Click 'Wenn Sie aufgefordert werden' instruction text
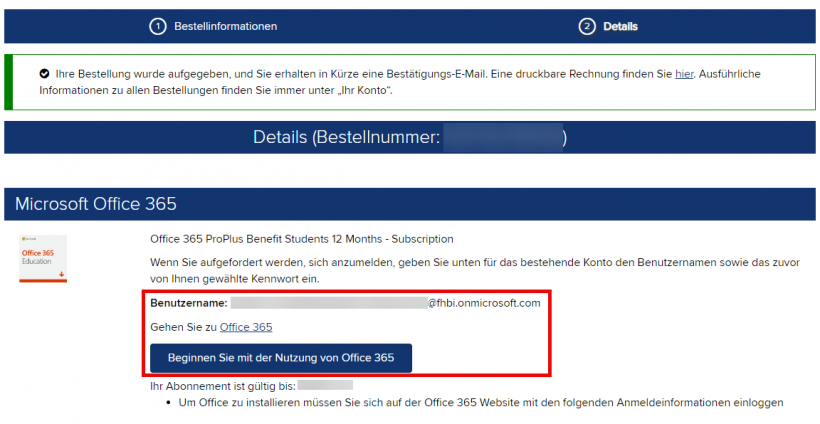This screenshot has width=820, height=424. click(475, 271)
